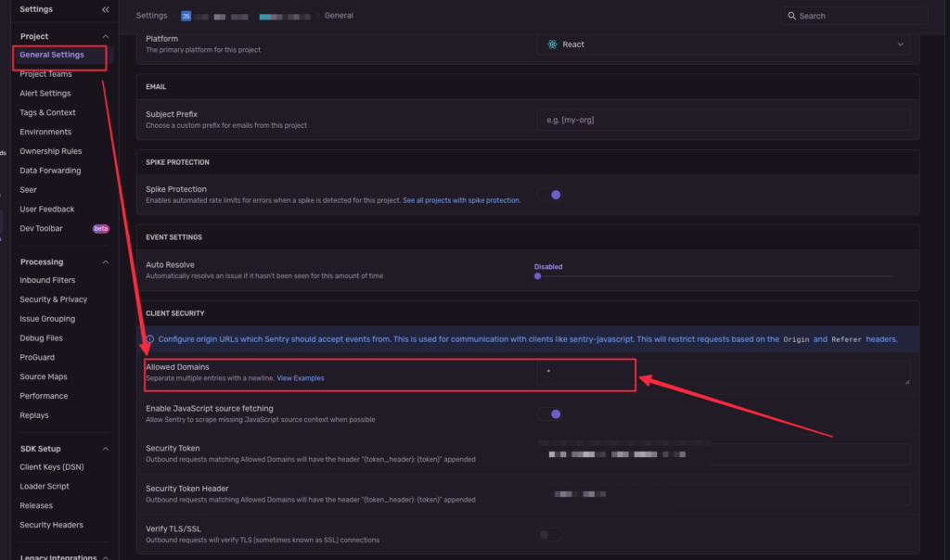The height and width of the screenshot is (560, 950).
Task: Open Tags & Context settings
Action: coord(48,112)
